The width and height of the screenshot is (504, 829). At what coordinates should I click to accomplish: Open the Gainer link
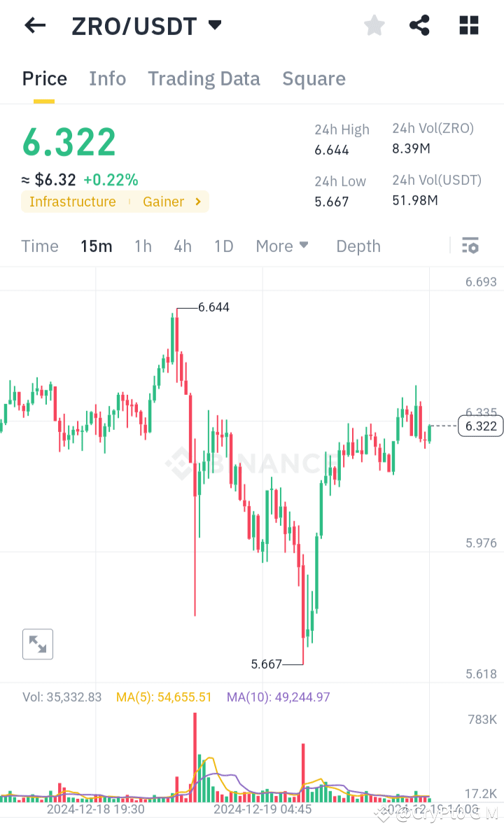click(164, 202)
